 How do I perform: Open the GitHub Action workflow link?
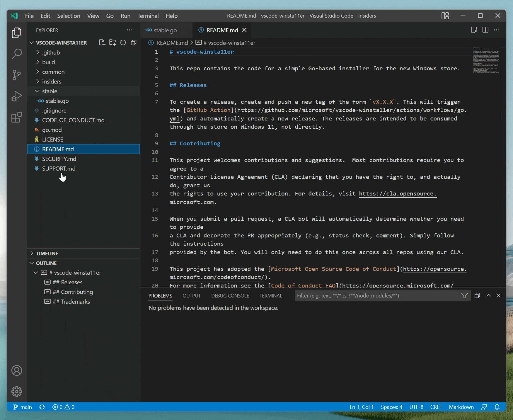[351, 110]
